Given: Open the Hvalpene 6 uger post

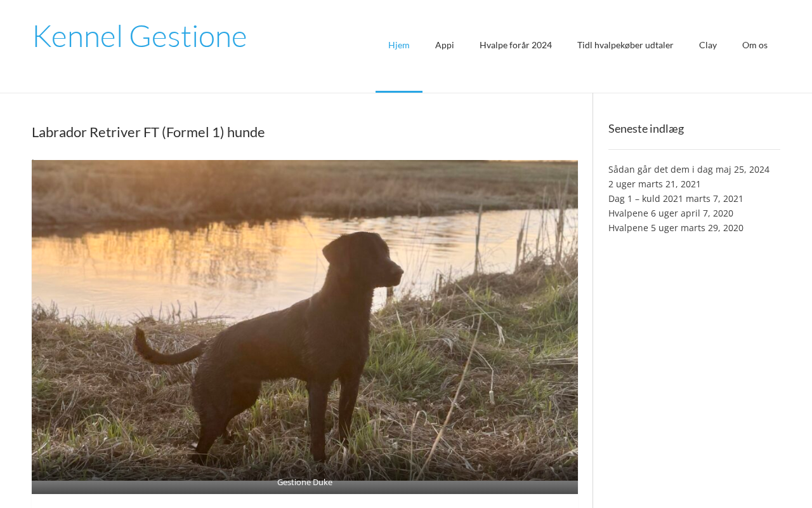Looking at the screenshot, I should tap(643, 213).
